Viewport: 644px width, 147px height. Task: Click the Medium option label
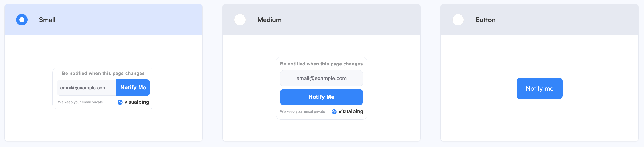pyautogui.click(x=269, y=20)
